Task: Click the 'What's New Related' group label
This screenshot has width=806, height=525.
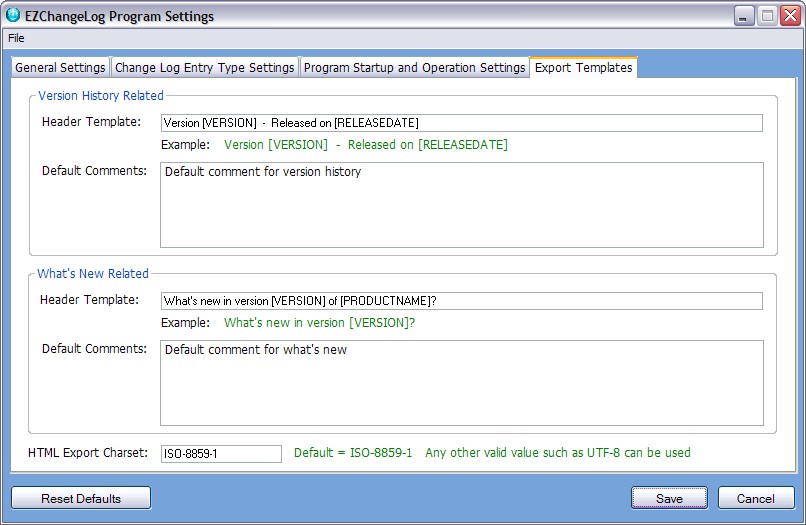Action: coord(93,274)
